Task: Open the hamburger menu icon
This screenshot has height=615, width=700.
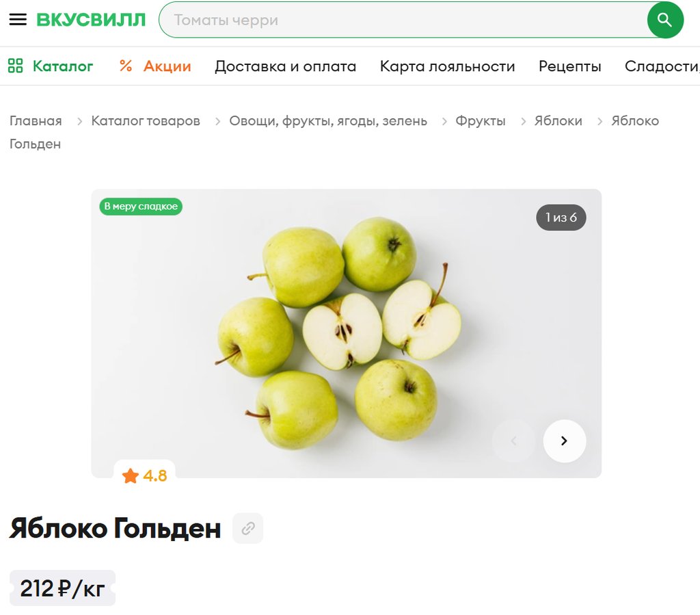Action: tap(18, 20)
